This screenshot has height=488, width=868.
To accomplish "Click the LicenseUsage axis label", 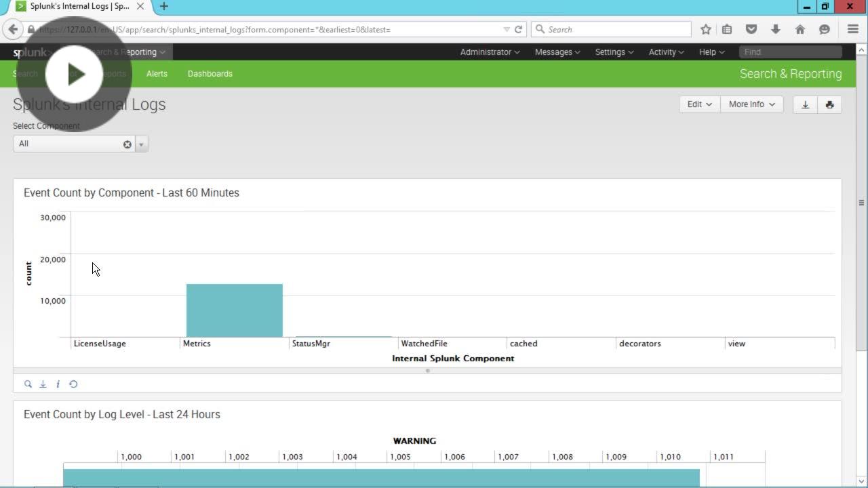I will coord(100,344).
